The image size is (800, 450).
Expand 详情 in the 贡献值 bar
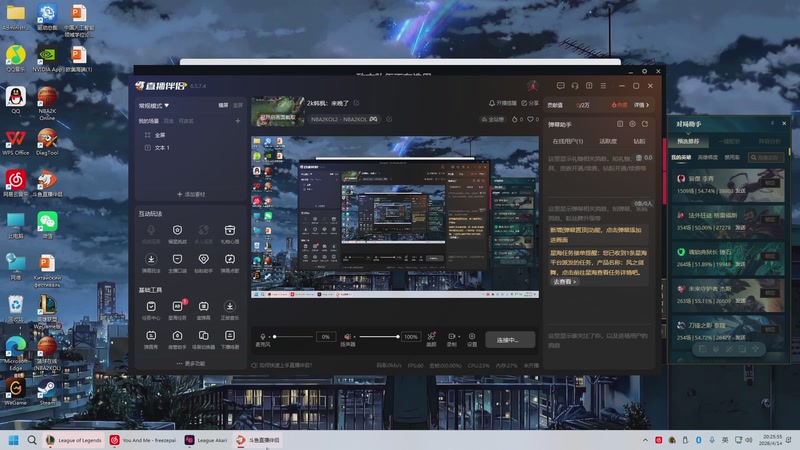click(641, 105)
